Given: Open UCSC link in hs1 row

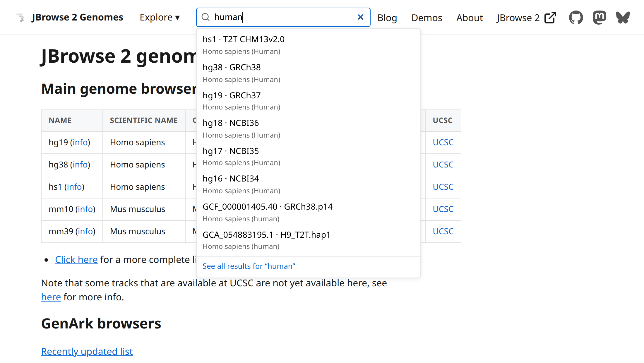Looking at the screenshot, I should pos(443,187).
